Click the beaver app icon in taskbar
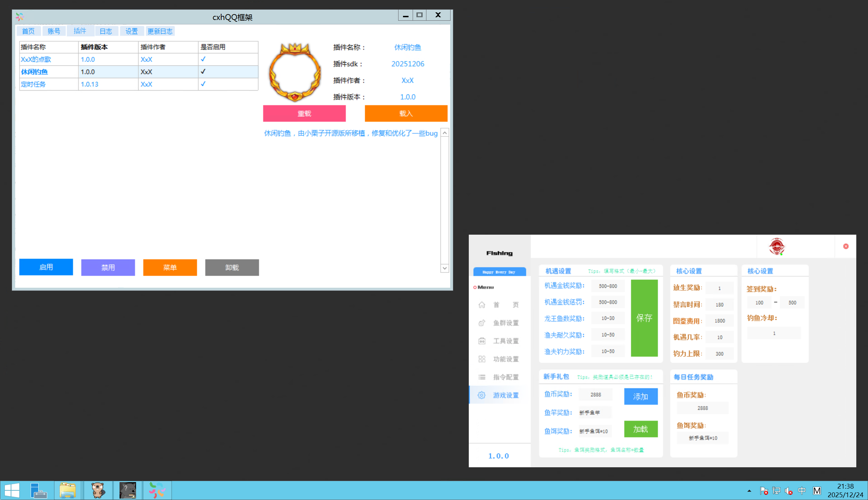Screen dimensions: 868x500 point(98,490)
